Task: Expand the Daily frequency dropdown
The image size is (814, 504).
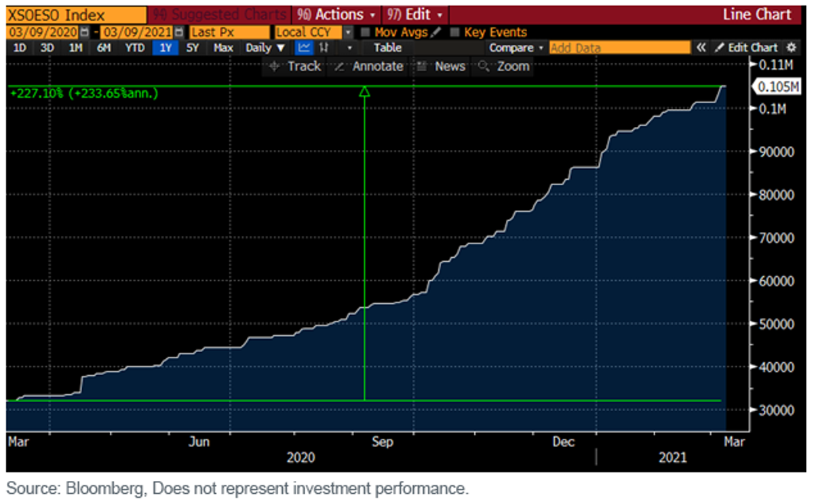Action: click(266, 47)
